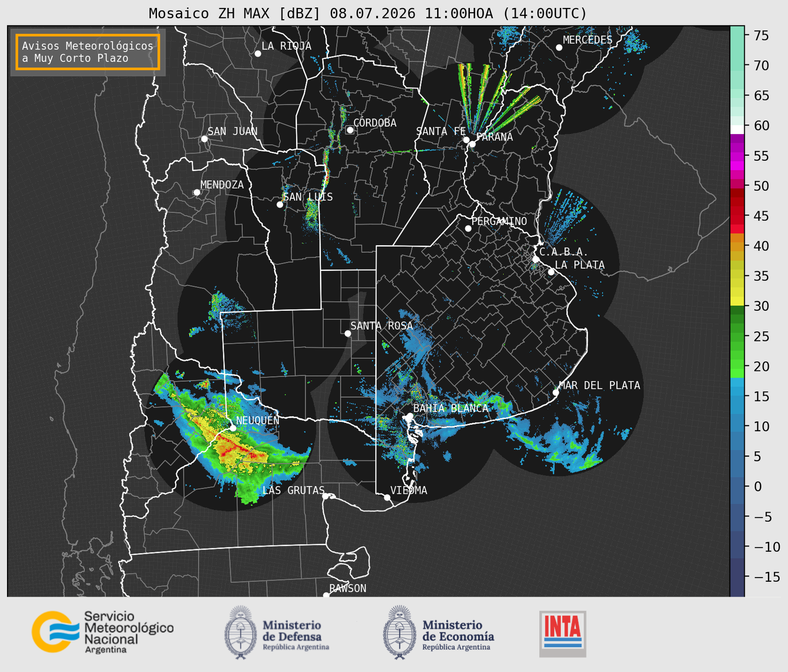Click the Pergamino city label

pyautogui.click(x=499, y=221)
